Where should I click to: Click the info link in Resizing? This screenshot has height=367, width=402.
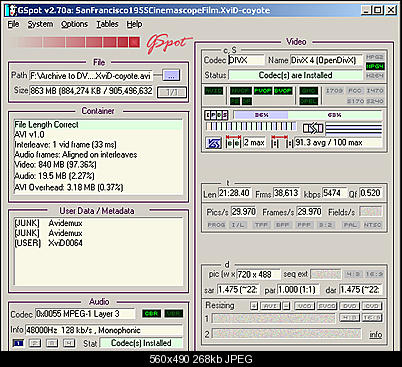(376, 334)
